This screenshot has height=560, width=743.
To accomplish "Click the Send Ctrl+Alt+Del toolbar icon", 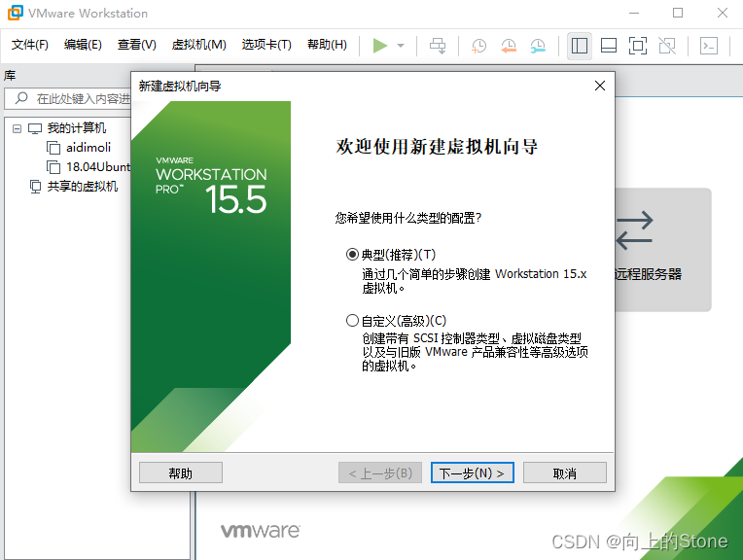I will tap(438, 46).
